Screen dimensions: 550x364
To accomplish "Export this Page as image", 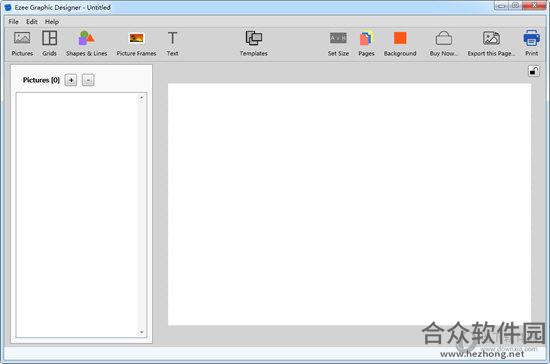I will pos(491,43).
